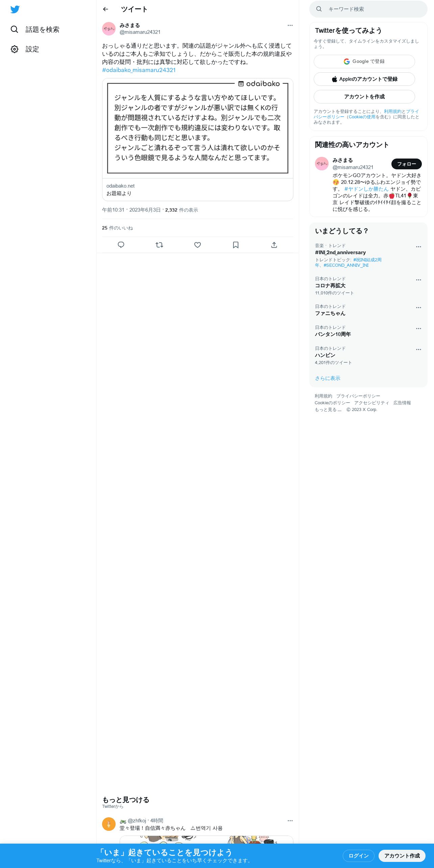Open hashtag #ヤドンしか勝たん

click(366, 189)
